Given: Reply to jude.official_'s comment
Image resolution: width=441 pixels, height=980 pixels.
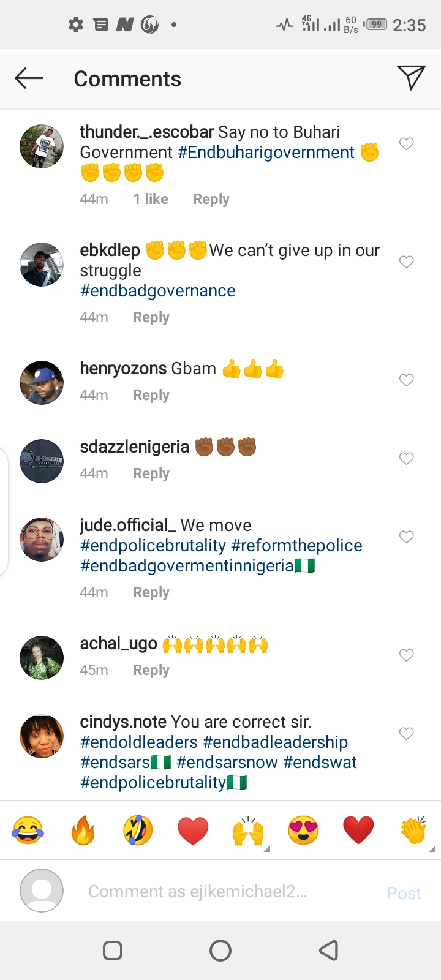Looking at the screenshot, I should coord(151,592).
